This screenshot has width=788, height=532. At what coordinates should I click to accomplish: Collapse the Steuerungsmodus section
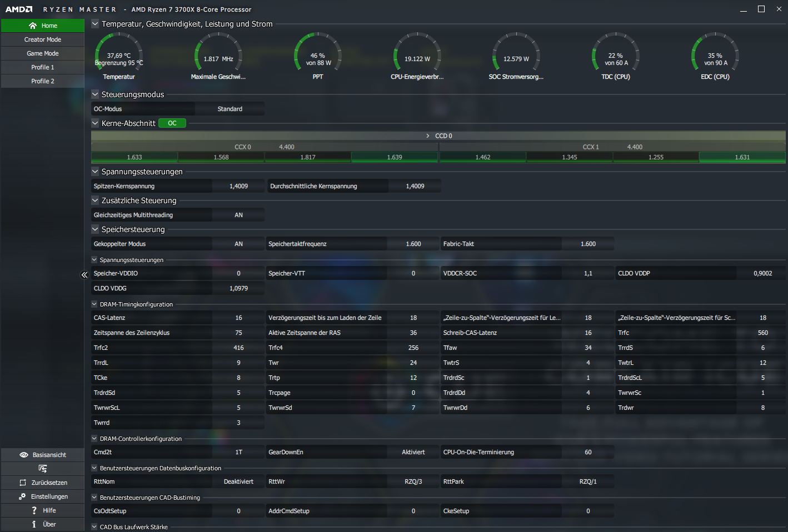[95, 94]
